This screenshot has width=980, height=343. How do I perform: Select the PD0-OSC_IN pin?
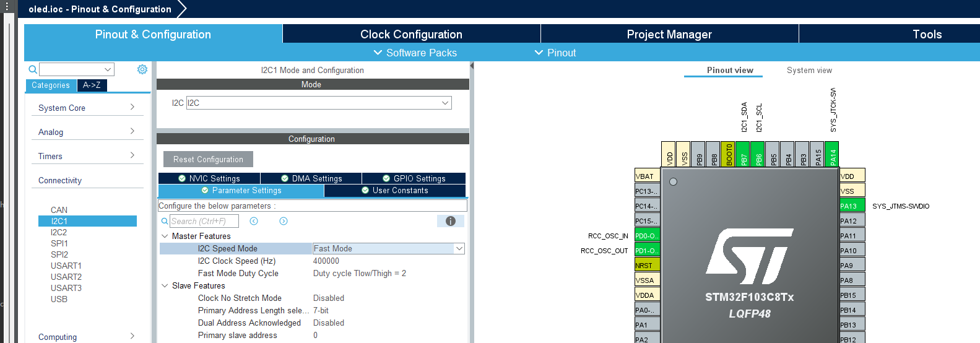[x=647, y=235]
